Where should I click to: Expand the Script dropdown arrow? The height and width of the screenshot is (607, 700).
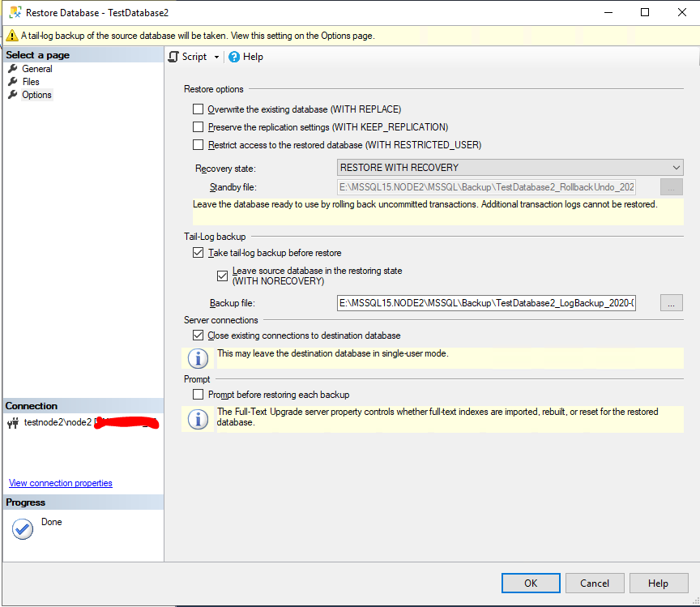(216, 57)
